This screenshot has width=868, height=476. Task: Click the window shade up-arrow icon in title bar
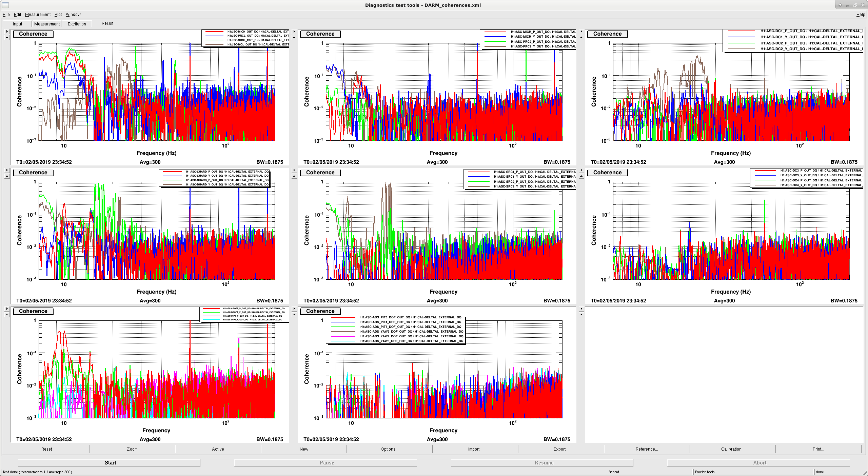pos(840,5)
